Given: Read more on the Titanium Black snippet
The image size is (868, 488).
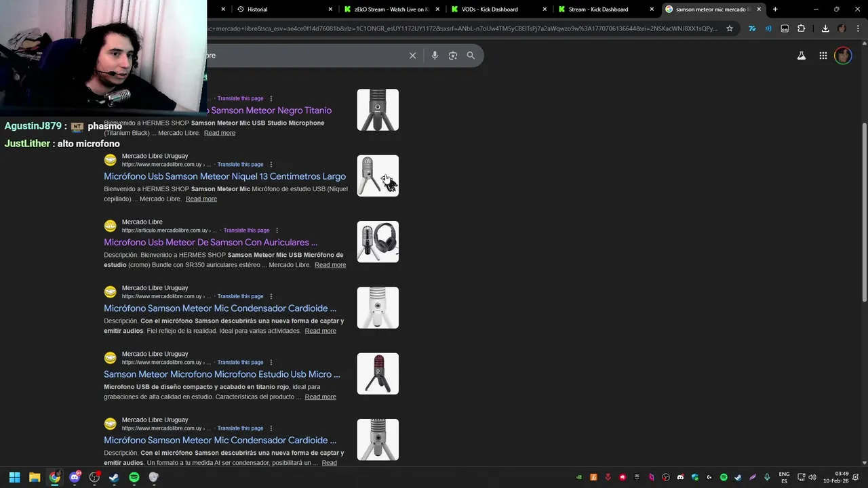Looking at the screenshot, I should click(220, 133).
